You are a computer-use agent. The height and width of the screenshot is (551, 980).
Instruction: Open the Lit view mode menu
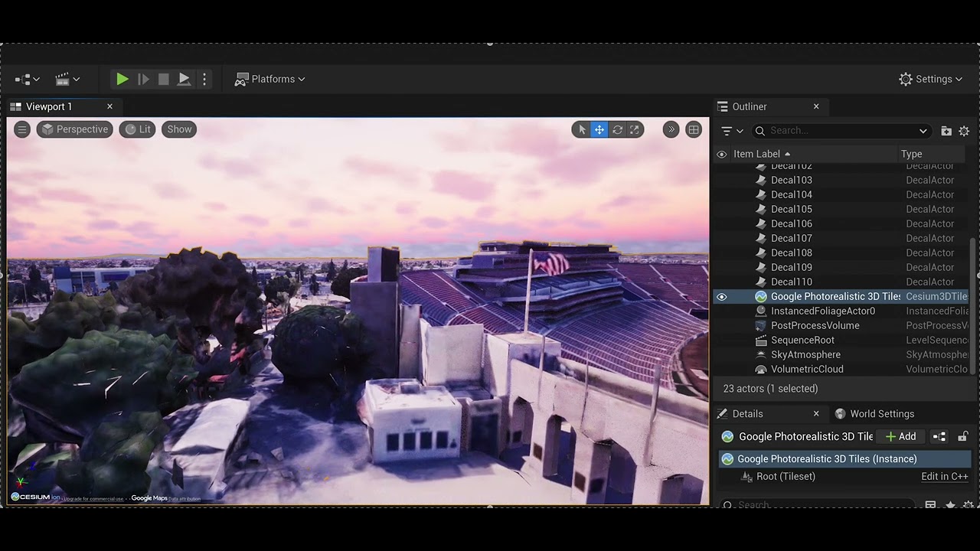coord(137,129)
